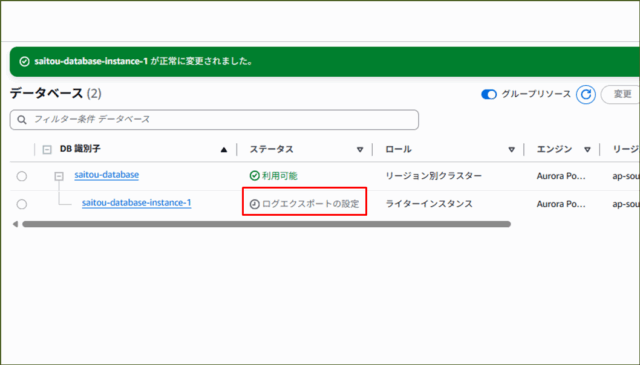Click the success checkmark icon in green banner
The height and width of the screenshot is (365, 640).
point(24,62)
